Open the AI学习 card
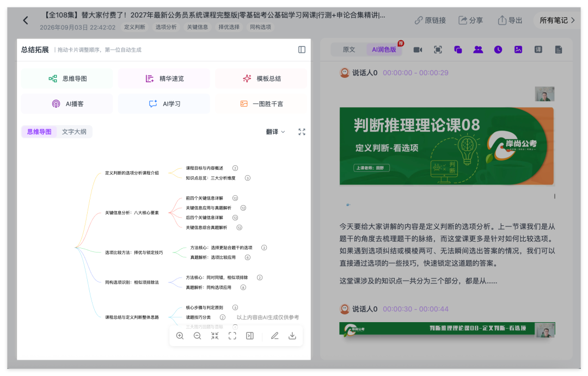 pos(164,104)
